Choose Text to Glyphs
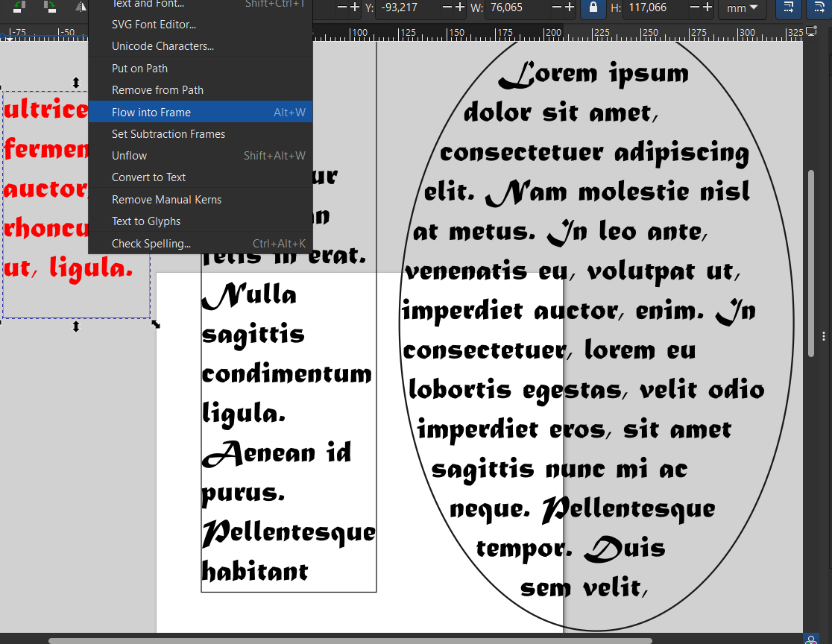This screenshot has height=644, width=832. click(x=201, y=221)
